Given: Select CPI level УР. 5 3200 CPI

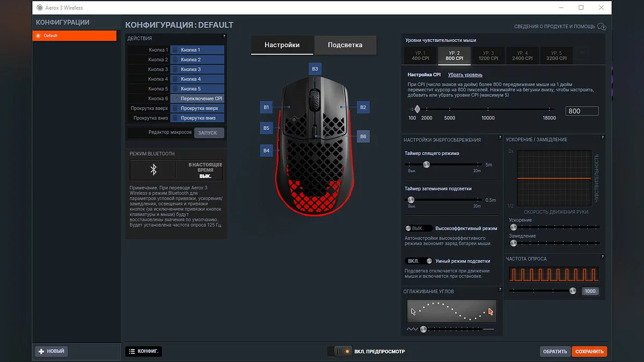Looking at the screenshot, I should (556, 55).
